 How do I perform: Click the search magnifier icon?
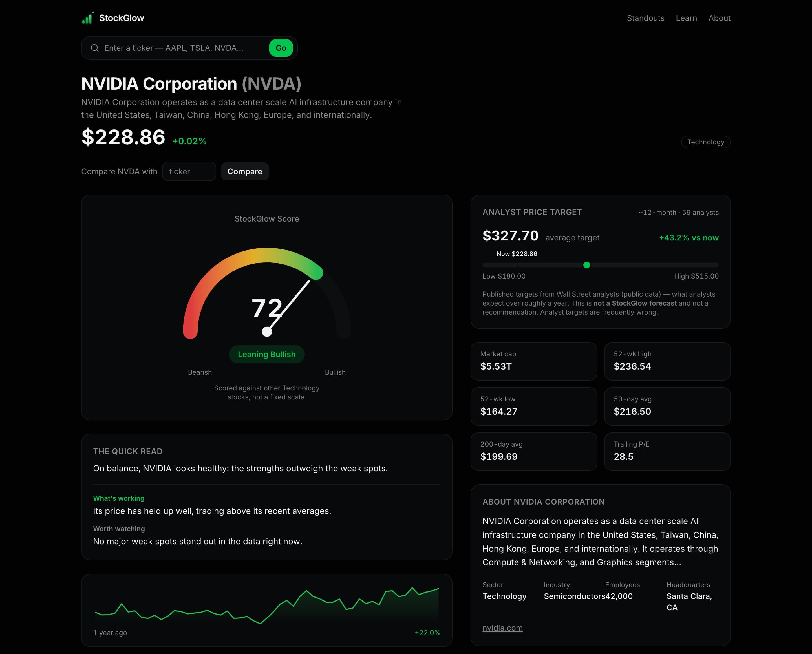click(94, 48)
